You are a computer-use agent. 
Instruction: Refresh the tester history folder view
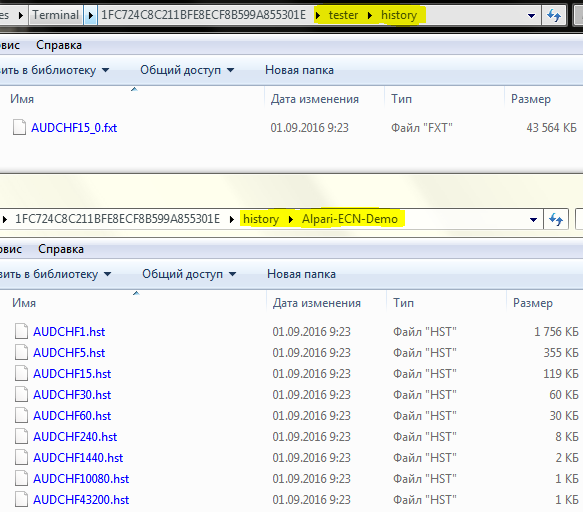coord(554,15)
